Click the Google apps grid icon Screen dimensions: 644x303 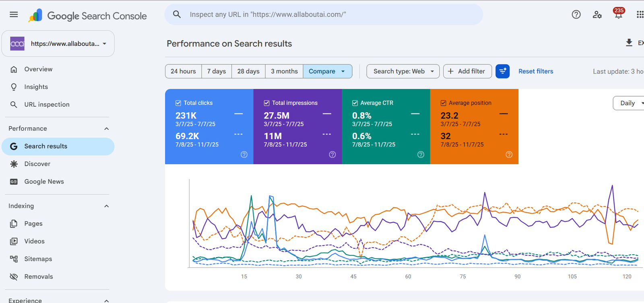[x=640, y=14]
